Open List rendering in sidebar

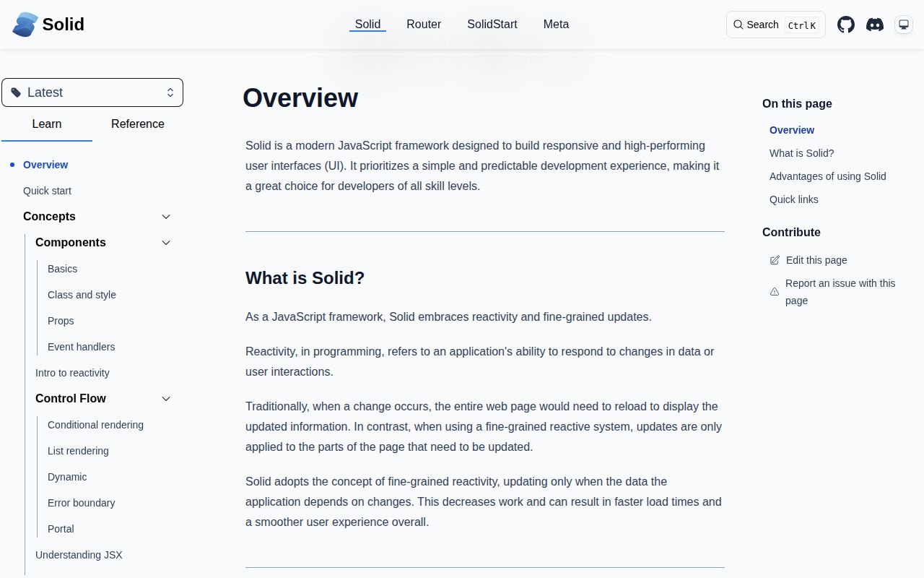[78, 451]
